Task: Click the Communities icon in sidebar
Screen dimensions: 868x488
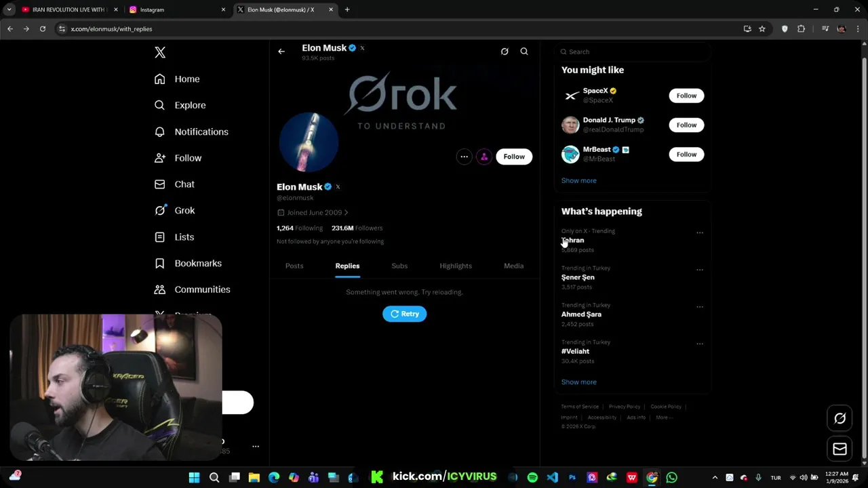Action: pyautogui.click(x=159, y=289)
